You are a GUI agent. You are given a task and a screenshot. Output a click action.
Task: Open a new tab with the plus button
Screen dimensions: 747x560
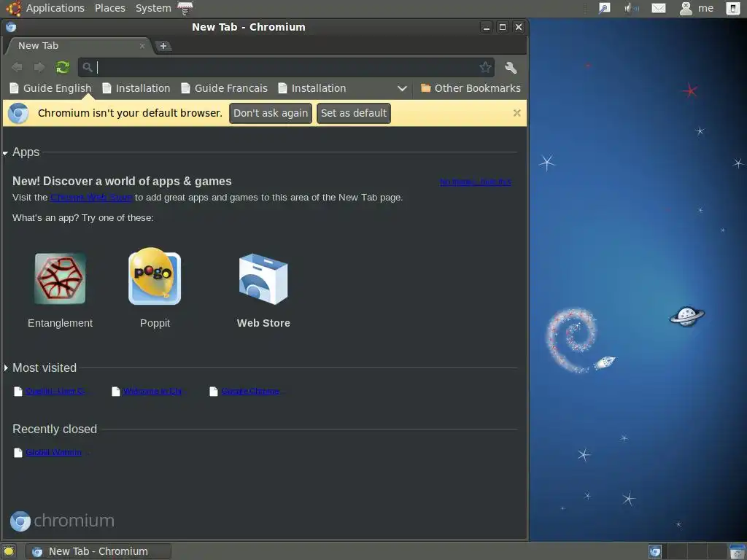pos(163,46)
